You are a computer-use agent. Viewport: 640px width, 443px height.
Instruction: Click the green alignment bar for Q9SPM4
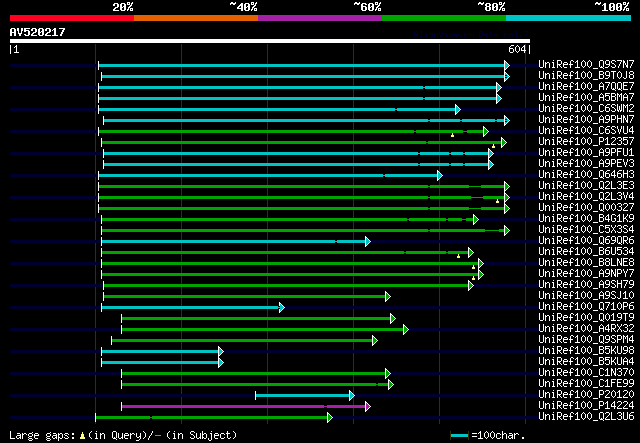(x=244, y=340)
